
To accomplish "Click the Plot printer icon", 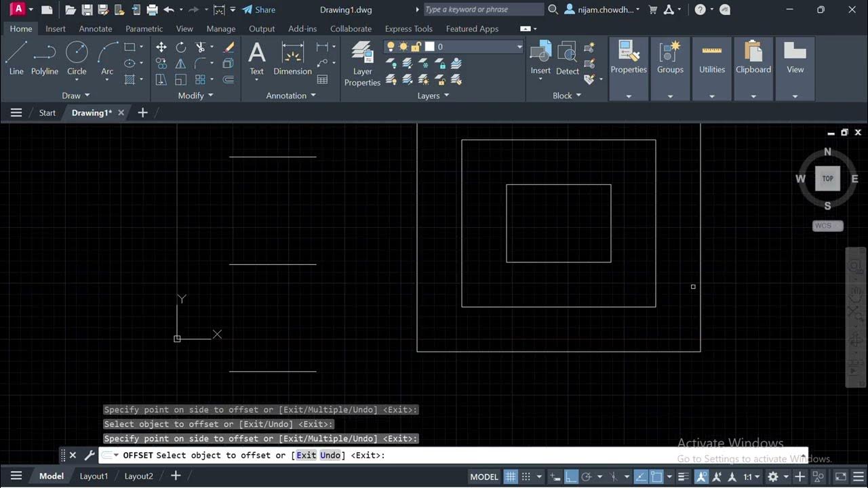I will (152, 9).
